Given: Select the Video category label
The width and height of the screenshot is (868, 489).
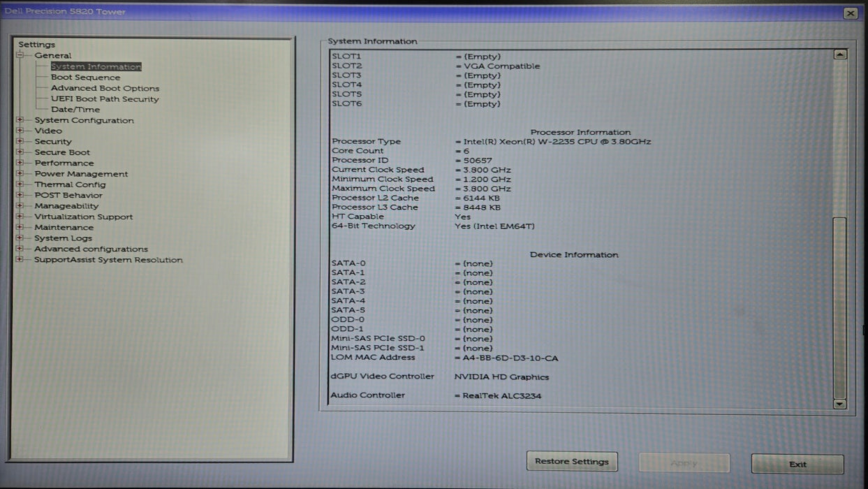Looking at the screenshot, I should (x=48, y=131).
